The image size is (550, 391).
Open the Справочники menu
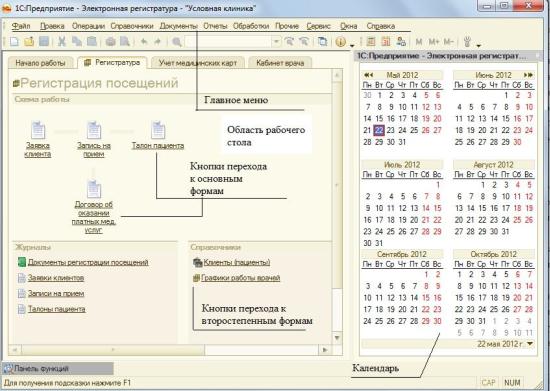coord(132,26)
